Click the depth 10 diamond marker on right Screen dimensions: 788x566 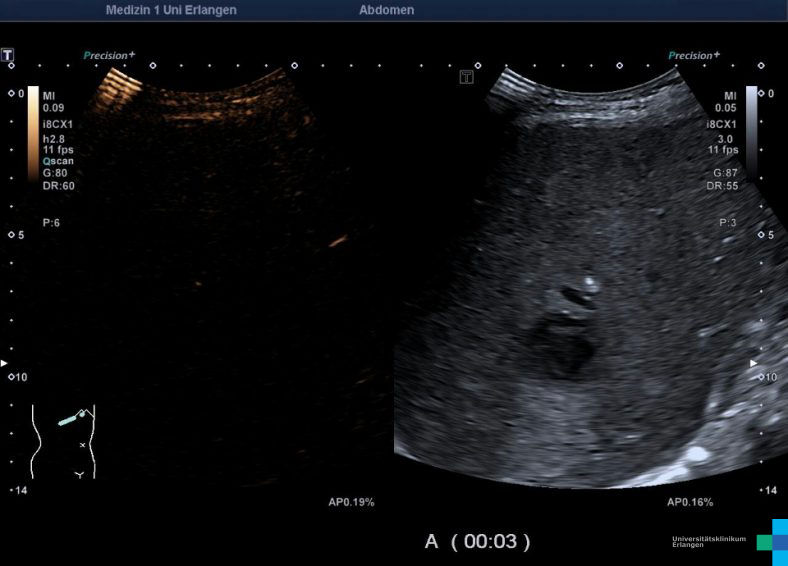click(759, 377)
